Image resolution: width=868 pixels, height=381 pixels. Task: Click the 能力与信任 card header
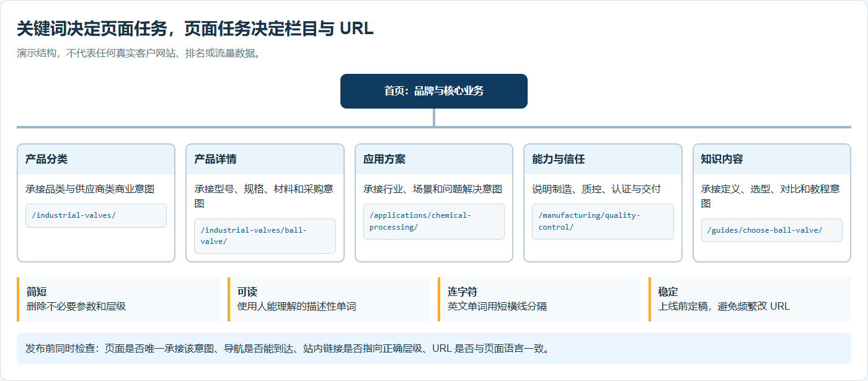coord(603,159)
